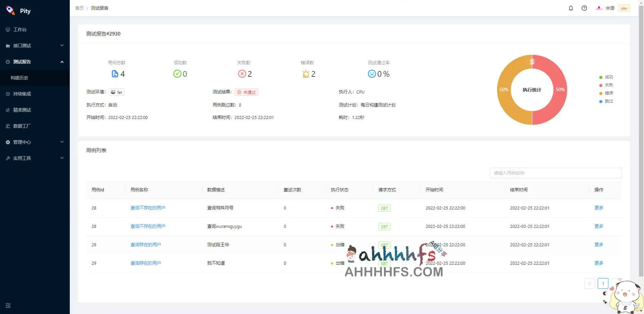Select the 持续集成 sidebar icon
This screenshot has height=314, width=644.
(x=8, y=94)
